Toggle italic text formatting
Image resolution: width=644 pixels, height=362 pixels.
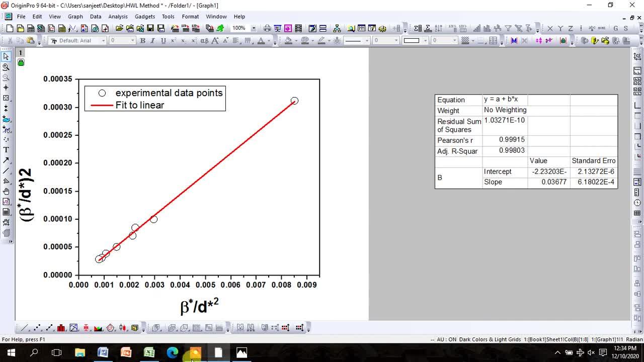point(152,40)
